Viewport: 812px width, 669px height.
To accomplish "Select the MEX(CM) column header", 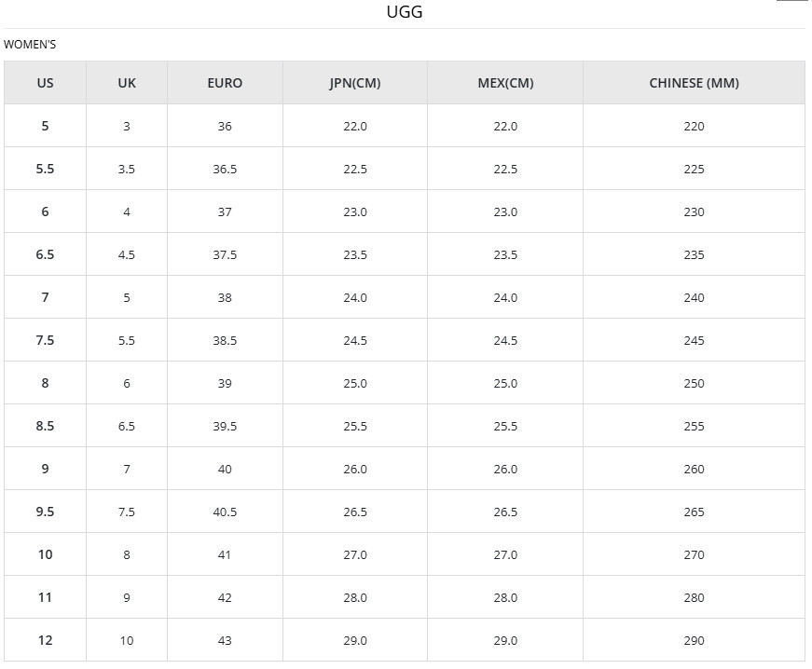I will pyautogui.click(x=505, y=83).
